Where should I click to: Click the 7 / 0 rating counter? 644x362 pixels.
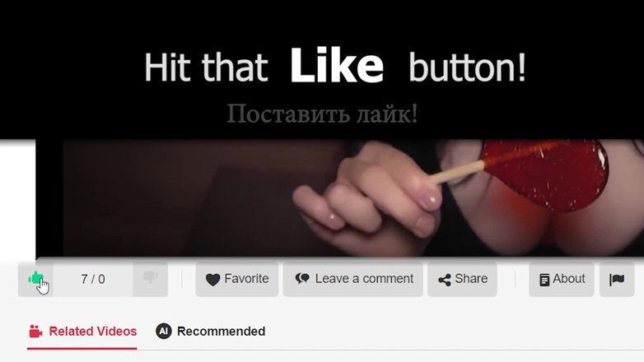[93, 279]
